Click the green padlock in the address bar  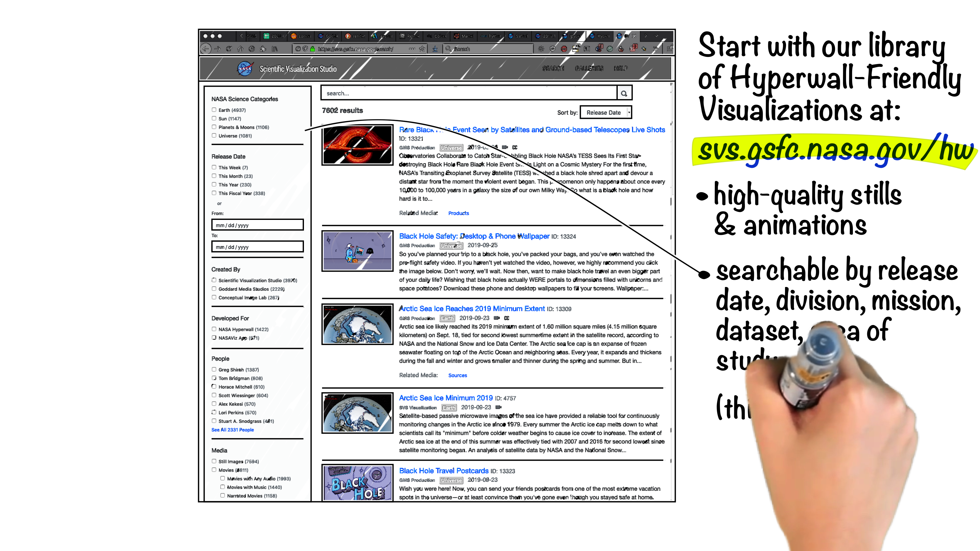point(313,49)
